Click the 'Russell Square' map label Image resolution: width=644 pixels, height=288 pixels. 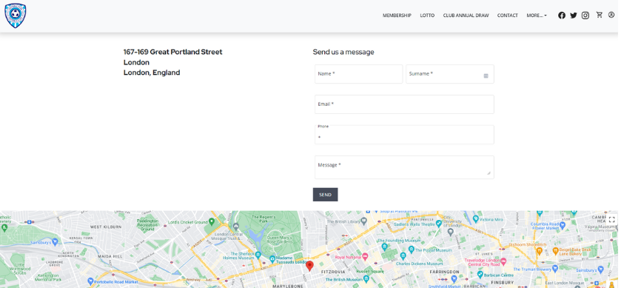pos(369,272)
